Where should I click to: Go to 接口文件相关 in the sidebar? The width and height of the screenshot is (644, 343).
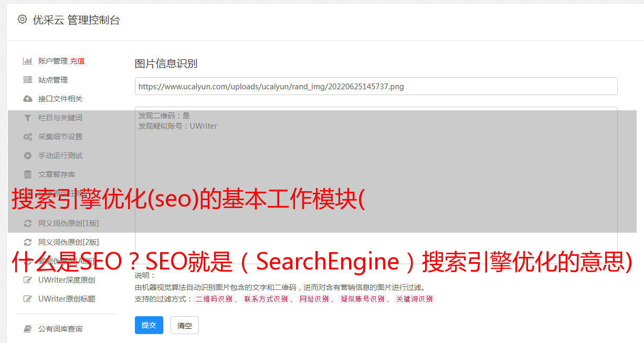60,99
